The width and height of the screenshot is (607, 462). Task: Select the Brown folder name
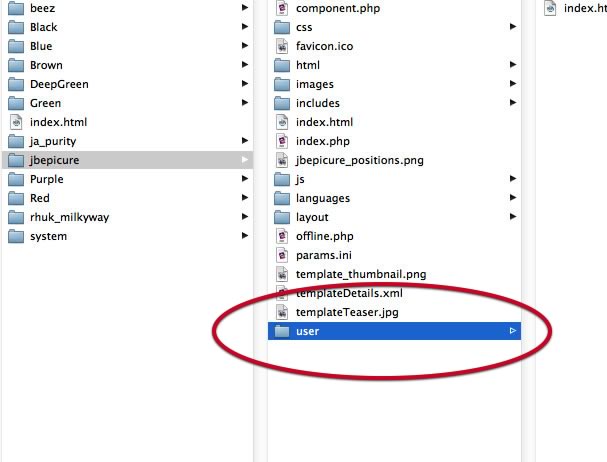coord(46,65)
